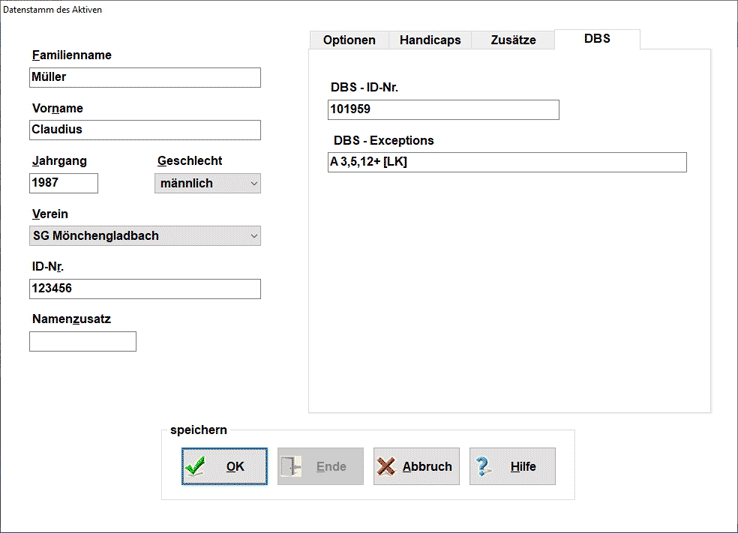This screenshot has height=533, width=738.
Task: Click the DBS tab
Action: [x=597, y=39]
